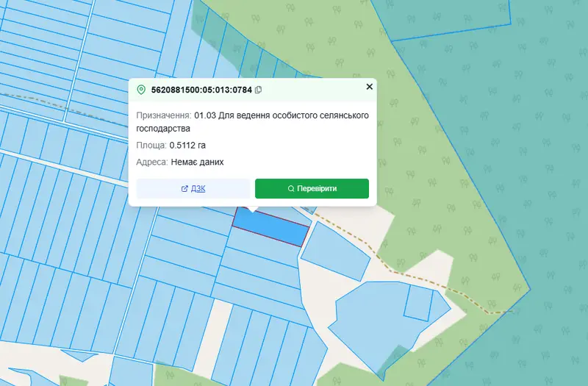This screenshot has height=386, width=588.
Task: Click the area value 0.5112 га
Action: (187, 145)
